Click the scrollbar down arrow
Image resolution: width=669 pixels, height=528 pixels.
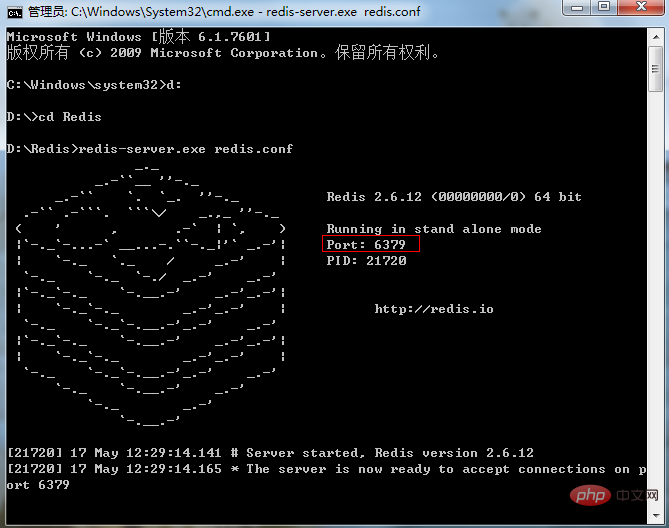[x=656, y=515]
